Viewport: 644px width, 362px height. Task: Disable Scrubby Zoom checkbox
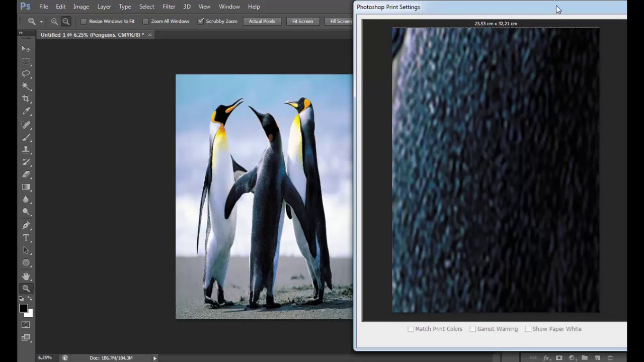201,21
